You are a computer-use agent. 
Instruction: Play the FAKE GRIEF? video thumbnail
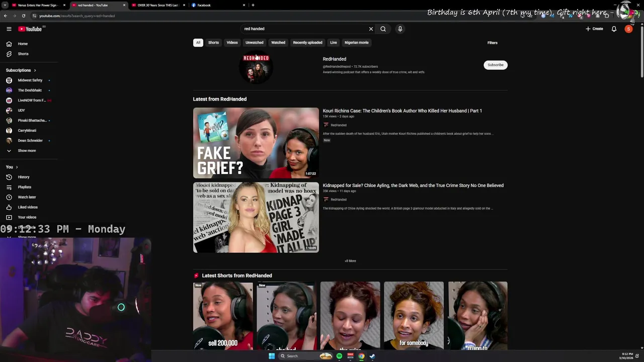click(256, 143)
